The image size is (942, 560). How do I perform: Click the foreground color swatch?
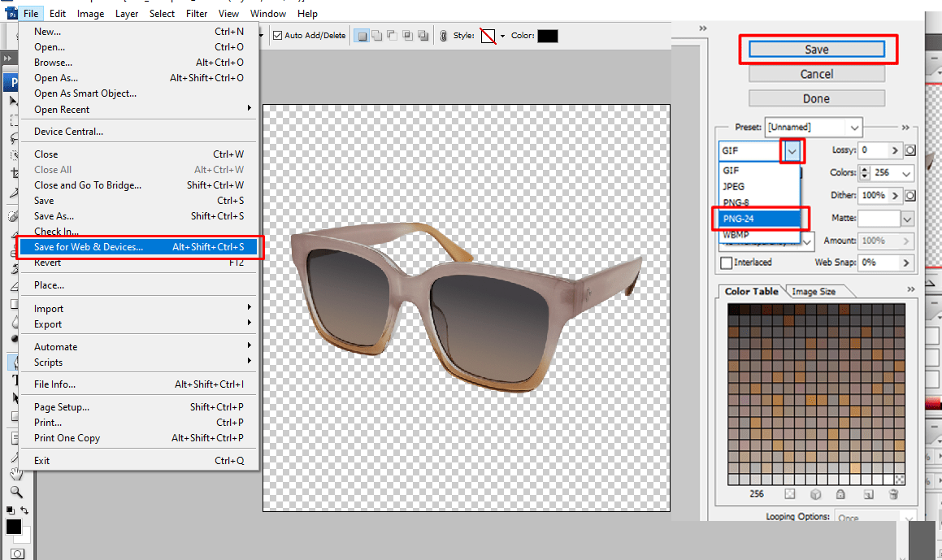point(12,526)
